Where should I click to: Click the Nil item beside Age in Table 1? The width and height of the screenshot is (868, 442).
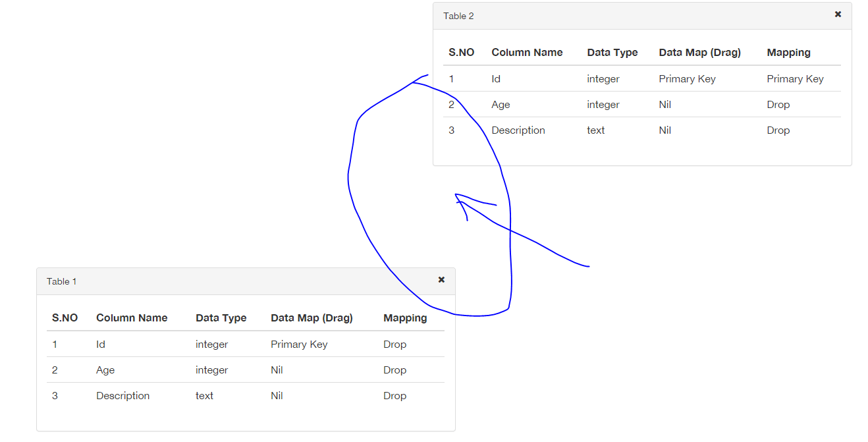(x=276, y=370)
